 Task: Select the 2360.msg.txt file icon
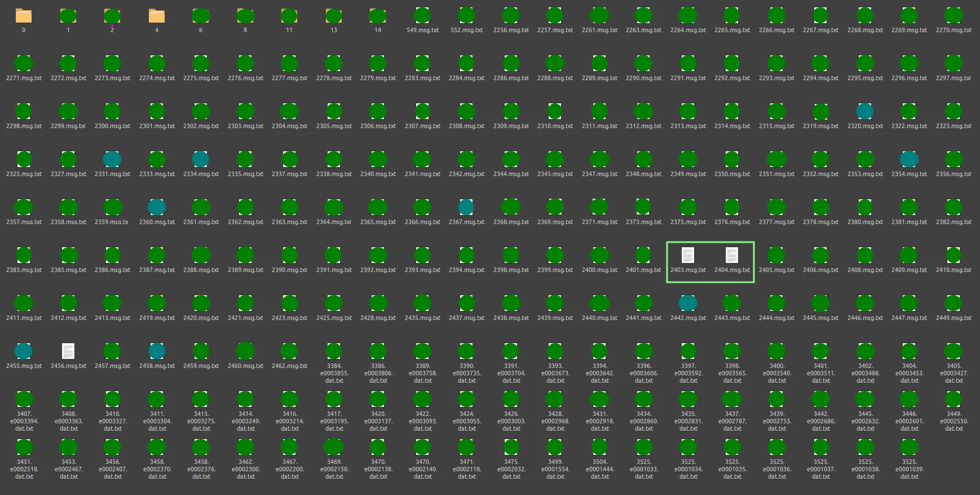(157, 208)
